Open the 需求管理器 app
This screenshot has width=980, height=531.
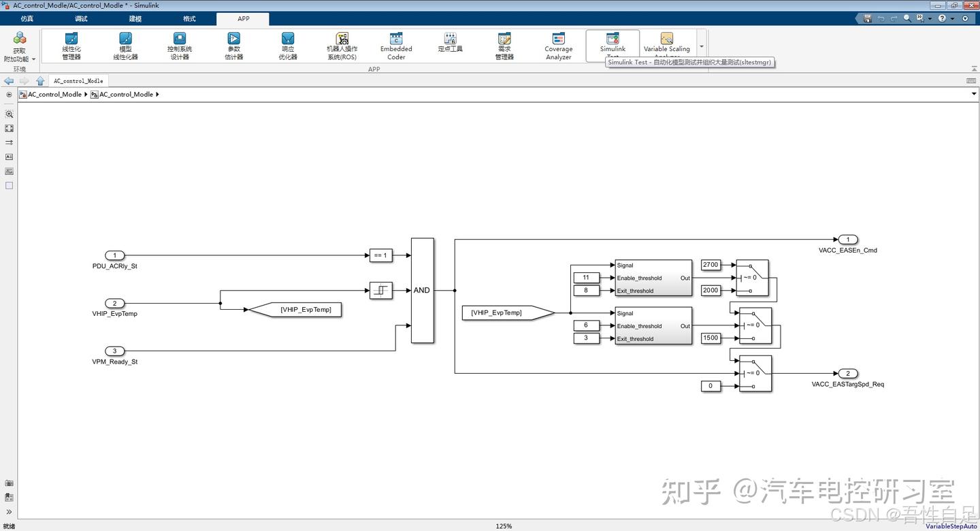[x=504, y=45]
